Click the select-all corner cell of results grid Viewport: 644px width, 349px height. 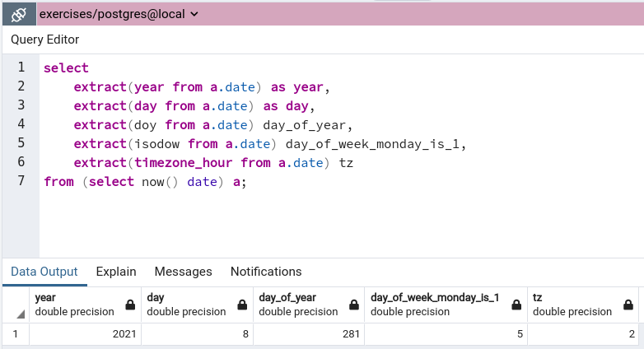pos(16,305)
